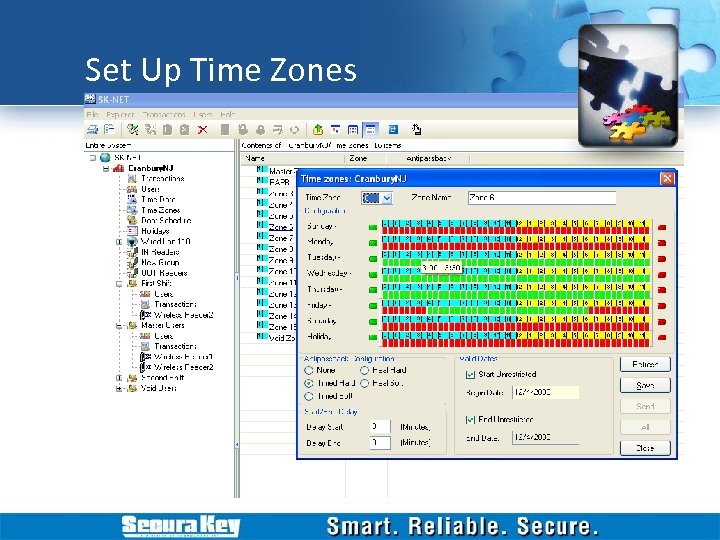Open the Time Zone number dropdown
Image resolution: width=720 pixels, height=540 pixels.
point(387,198)
